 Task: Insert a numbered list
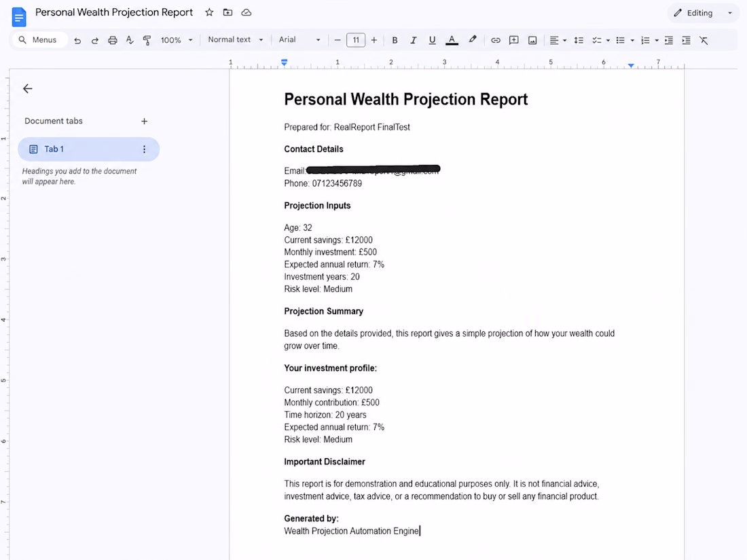pyautogui.click(x=645, y=41)
